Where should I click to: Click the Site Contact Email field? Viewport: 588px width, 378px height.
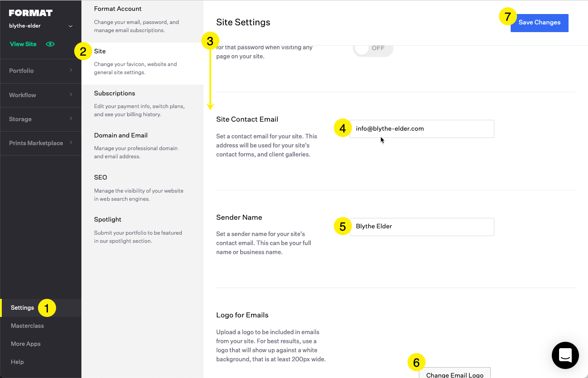point(422,129)
